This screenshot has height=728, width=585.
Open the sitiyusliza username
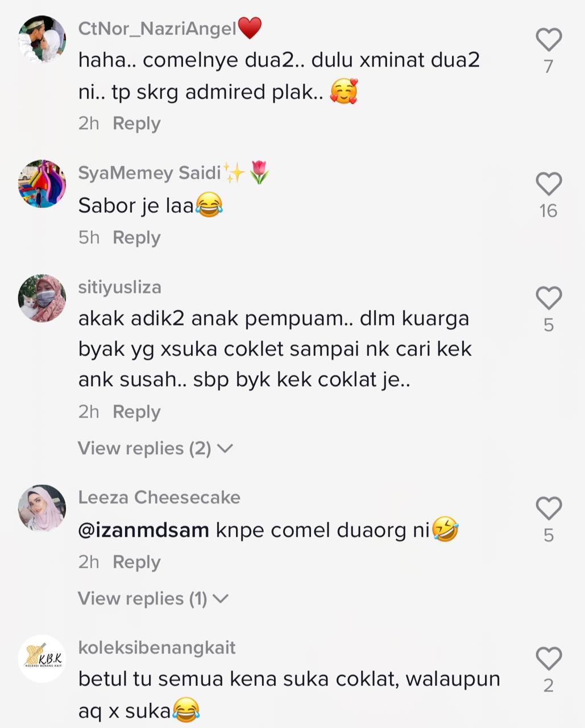(120, 288)
